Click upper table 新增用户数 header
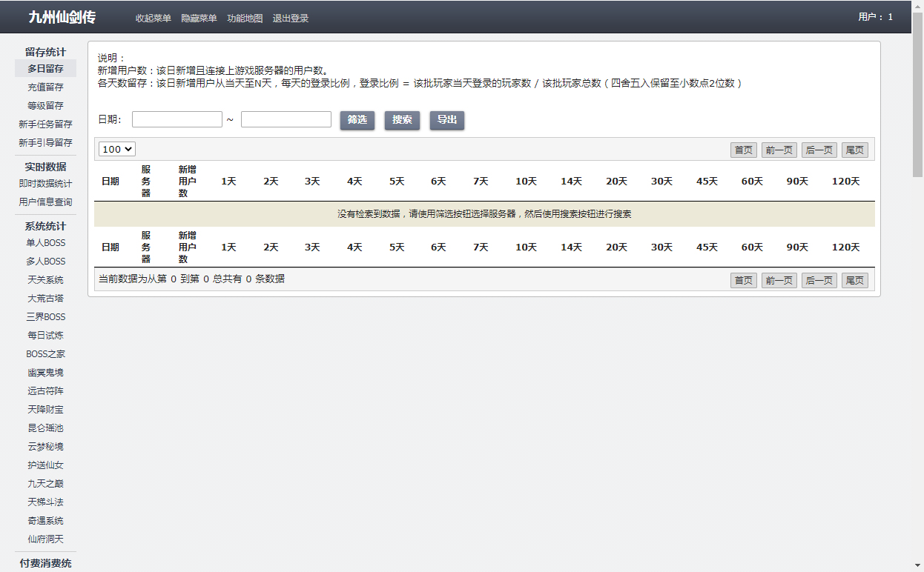Screen dimensions: 924x572 click(x=188, y=182)
